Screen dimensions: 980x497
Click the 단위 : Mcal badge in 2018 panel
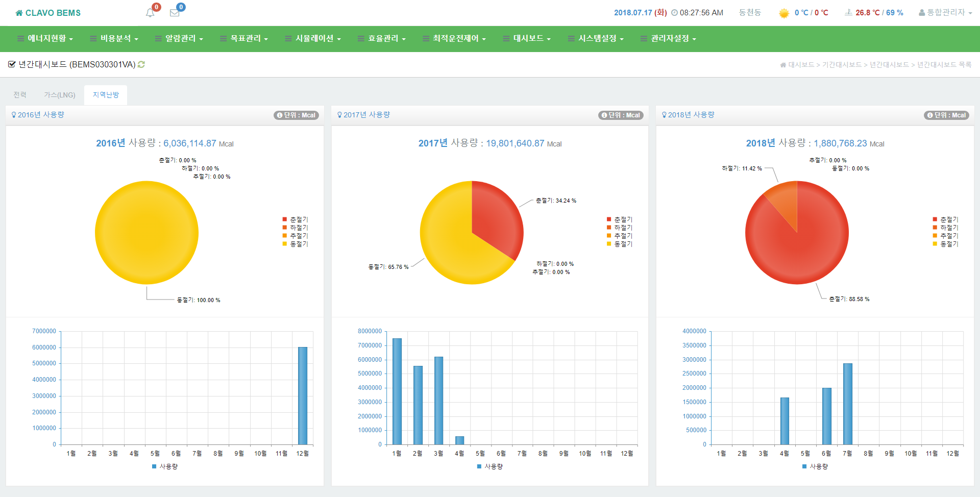pos(946,115)
